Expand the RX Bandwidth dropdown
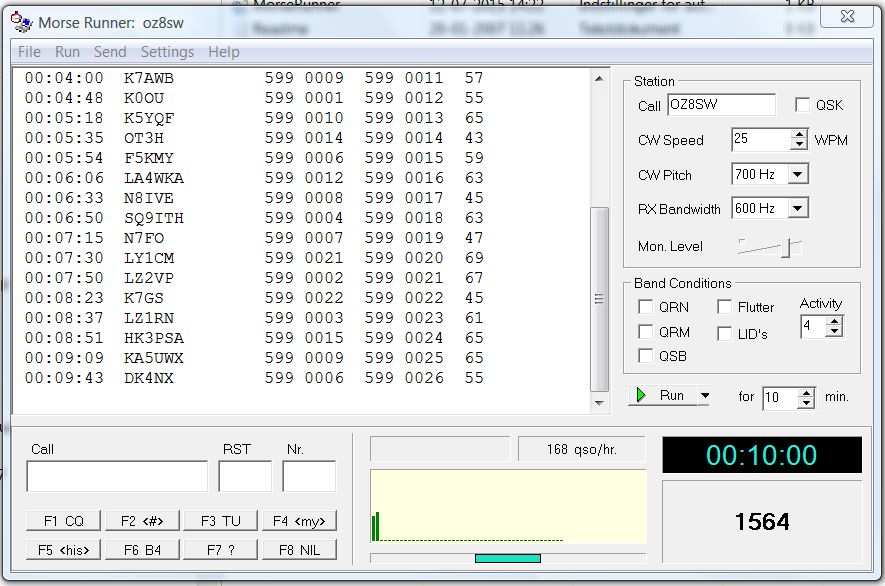Screen dimensions: 885x586 coord(798,209)
